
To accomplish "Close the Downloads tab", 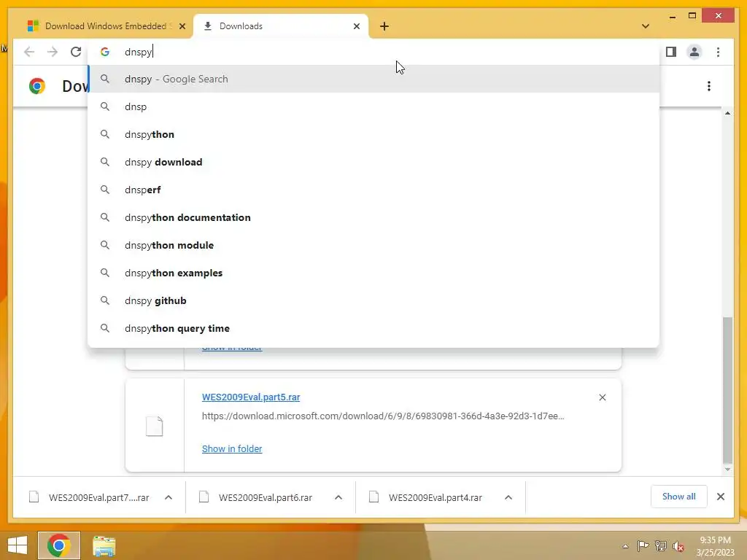I will (356, 26).
